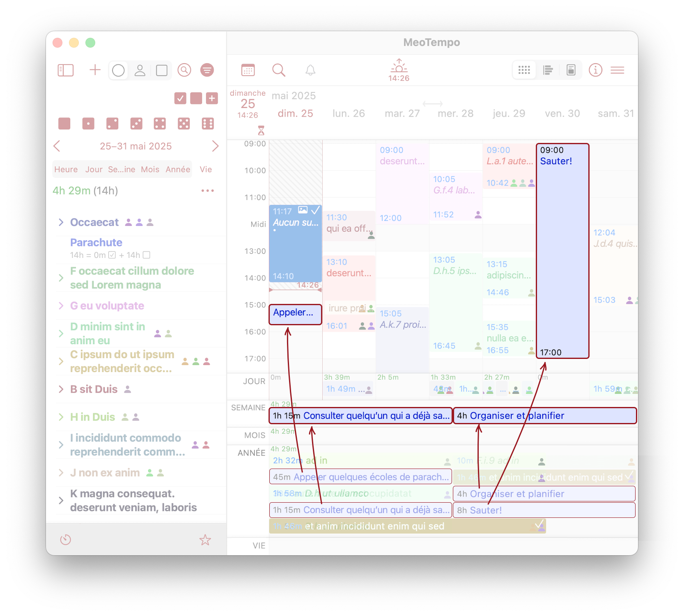Toggle the sidebar panel icon
The height and width of the screenshot is (616, 684).
pyautogui.click(x=66, y=70)
